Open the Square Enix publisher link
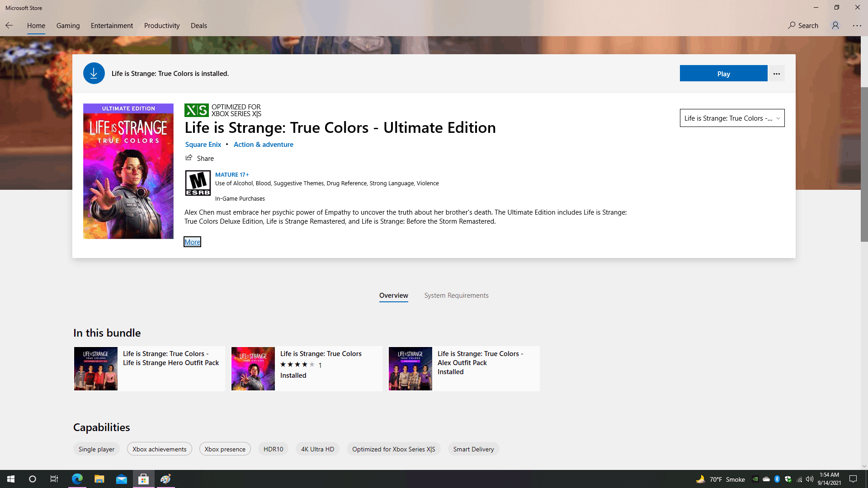Image resolution: width=868 pixels, height=488 pixels. coord(203,144)
